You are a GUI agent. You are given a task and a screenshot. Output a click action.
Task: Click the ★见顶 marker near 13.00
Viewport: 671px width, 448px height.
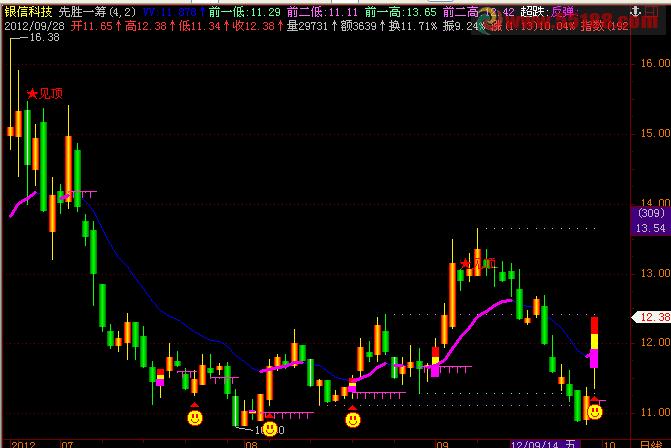[478, 263]
